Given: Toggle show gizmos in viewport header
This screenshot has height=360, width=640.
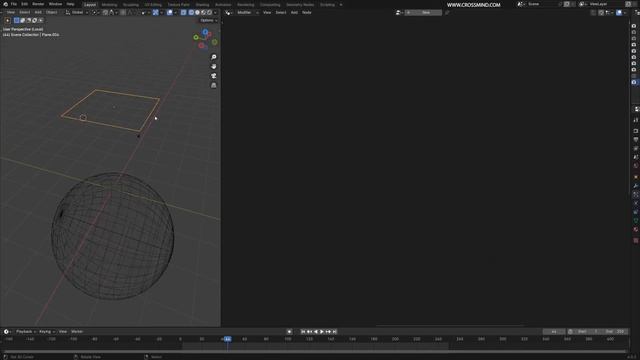Looking at the screenshot, I should click(156, 13).
